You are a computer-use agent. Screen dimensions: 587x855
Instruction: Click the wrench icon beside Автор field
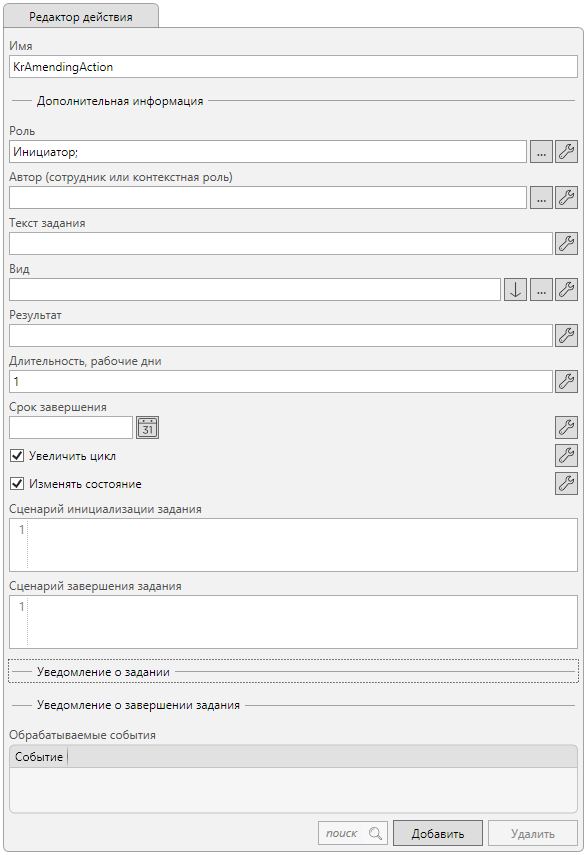pos(566,197)
